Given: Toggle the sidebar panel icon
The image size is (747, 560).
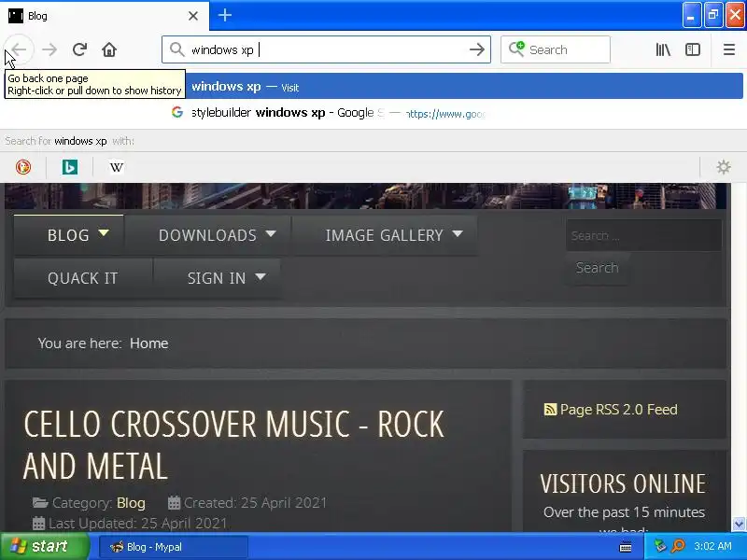Looking at the screenshot, I should 692,49.
